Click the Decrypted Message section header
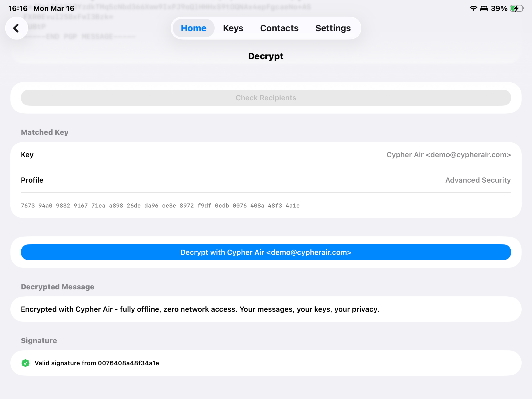The image size is (532, 399). coord(57,287)
